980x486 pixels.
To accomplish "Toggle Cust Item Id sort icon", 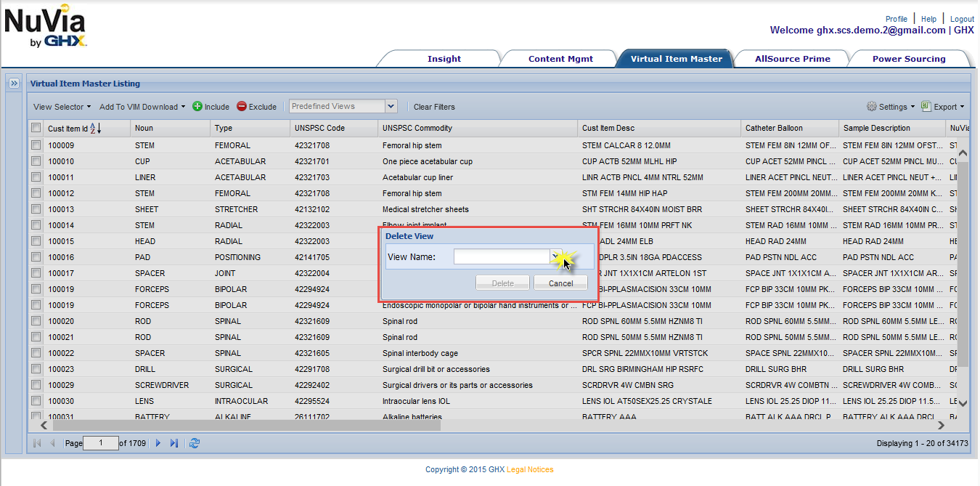I will tap(97, 129).
